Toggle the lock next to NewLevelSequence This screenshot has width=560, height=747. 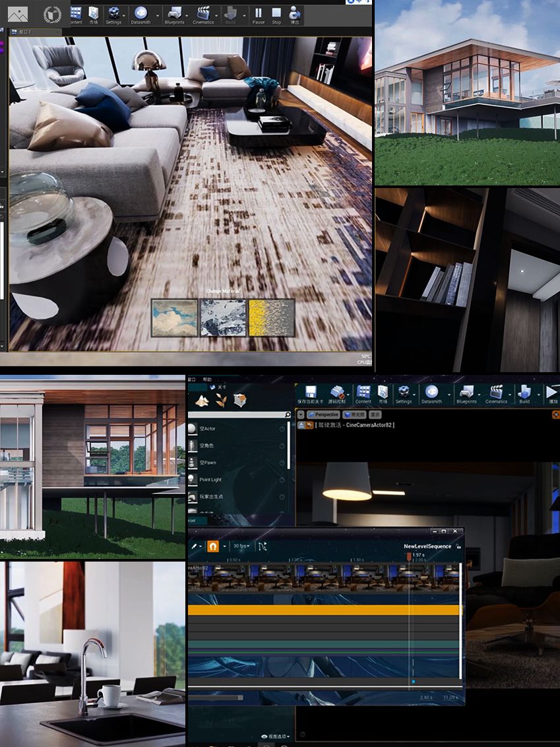coord(459,546)
